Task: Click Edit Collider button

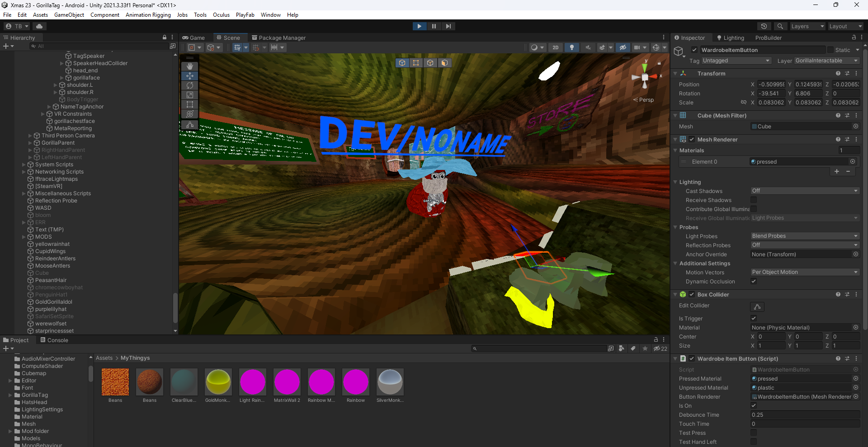Action: click(x=757, y=307)
